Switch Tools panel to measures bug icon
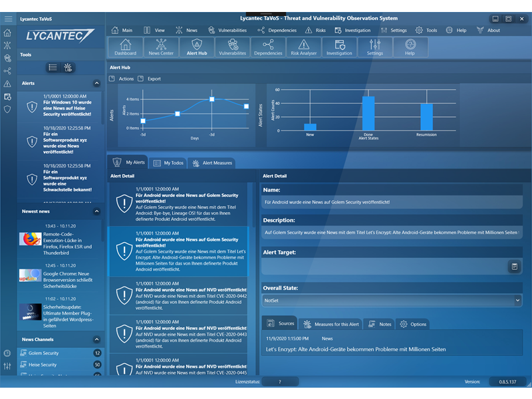This screenshot has width=532, height=399. [68, 68]
